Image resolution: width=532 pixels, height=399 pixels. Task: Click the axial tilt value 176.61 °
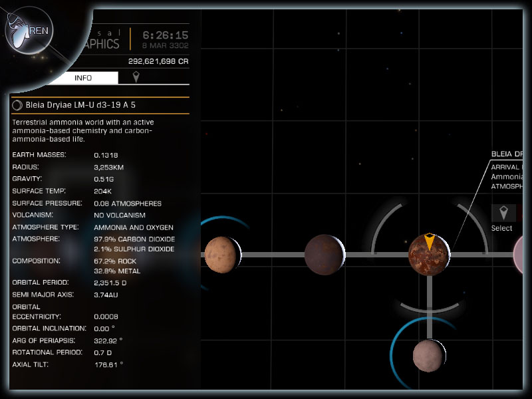(x=109, y=364)
